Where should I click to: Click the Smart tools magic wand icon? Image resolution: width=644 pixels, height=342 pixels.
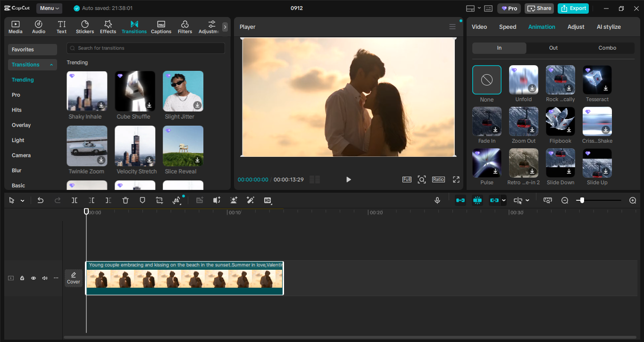(x=251, y=200)
